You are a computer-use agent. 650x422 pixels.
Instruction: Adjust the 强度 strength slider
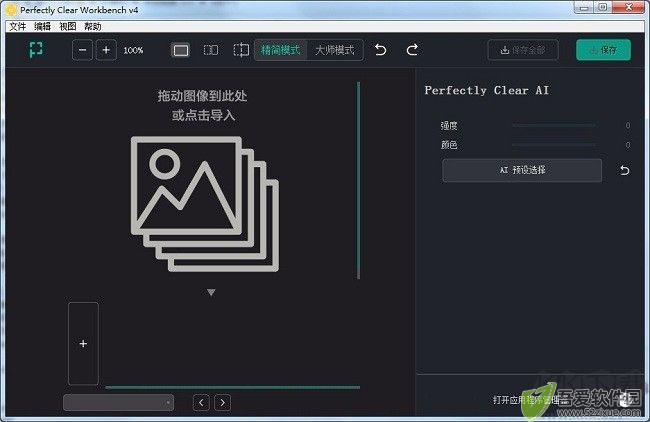coord(554,125)
